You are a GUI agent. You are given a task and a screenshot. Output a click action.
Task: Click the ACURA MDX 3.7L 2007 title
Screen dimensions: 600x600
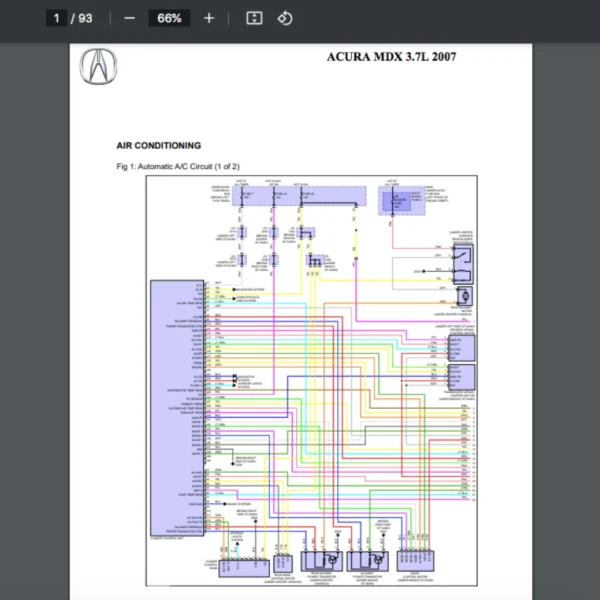(391, 56)
